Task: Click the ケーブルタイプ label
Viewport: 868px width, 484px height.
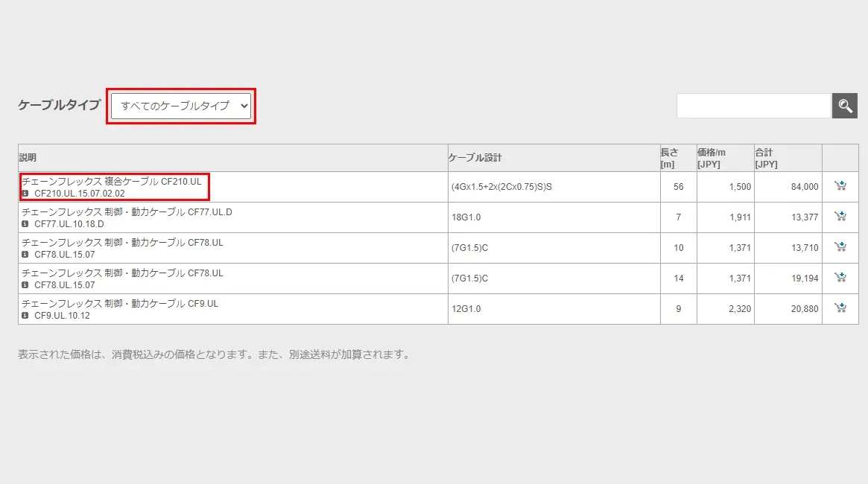Action: coord(59,104)
